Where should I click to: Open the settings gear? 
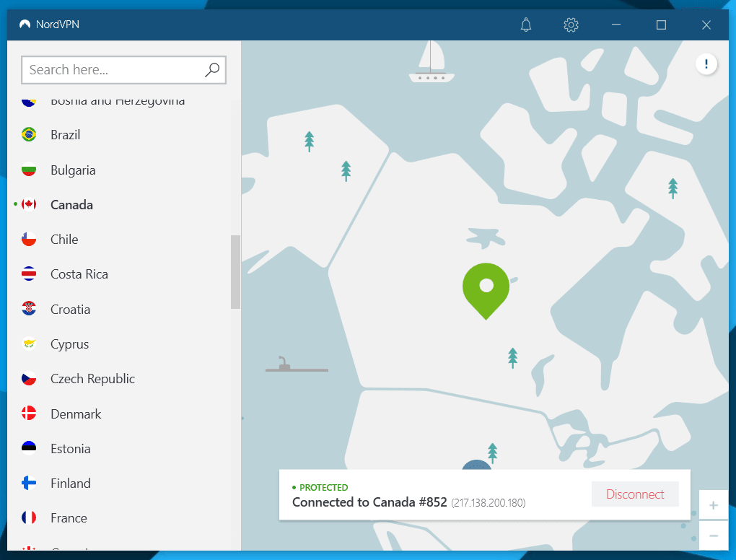[571, 25]
